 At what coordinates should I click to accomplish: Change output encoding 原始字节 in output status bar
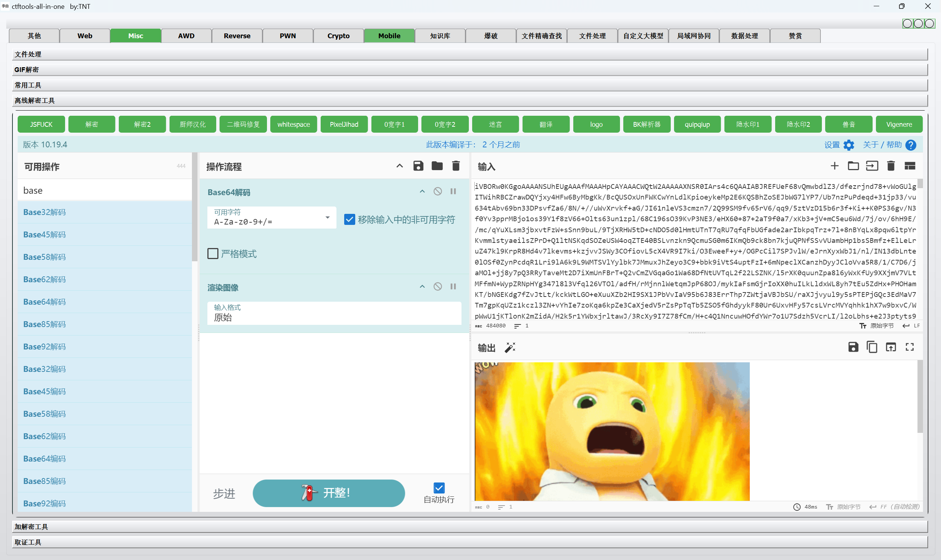click(x=843, y=507)
